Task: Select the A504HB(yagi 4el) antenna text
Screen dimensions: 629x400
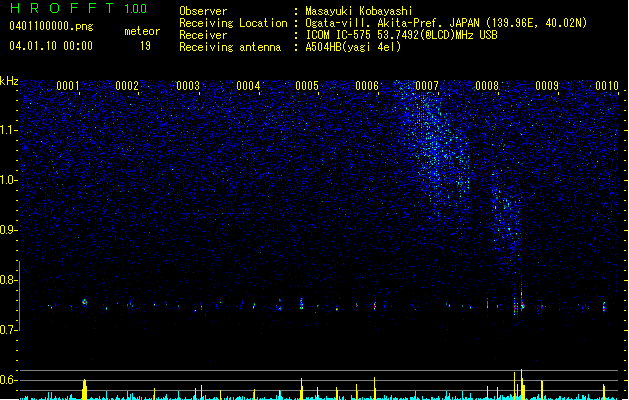Action: tap(353, 47)
